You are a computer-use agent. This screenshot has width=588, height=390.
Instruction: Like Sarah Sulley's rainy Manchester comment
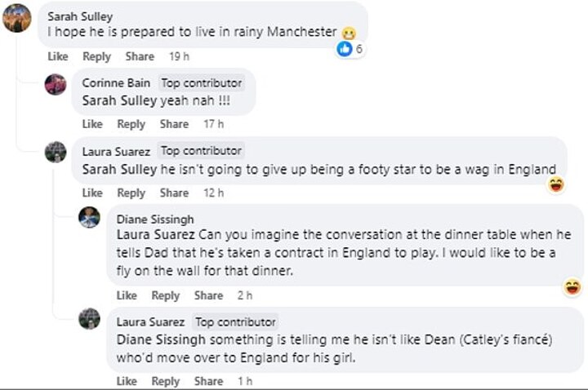58,56
